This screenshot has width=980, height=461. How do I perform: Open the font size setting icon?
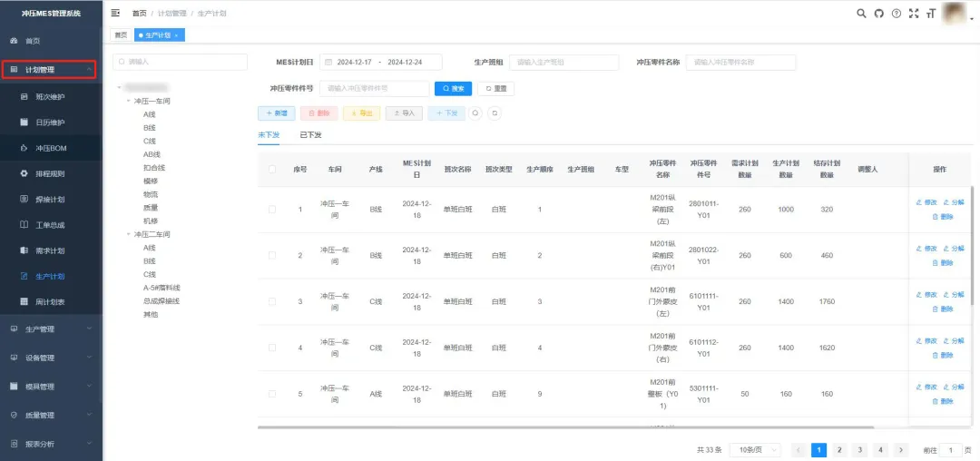pyautogui.click(x=930, y=14)
